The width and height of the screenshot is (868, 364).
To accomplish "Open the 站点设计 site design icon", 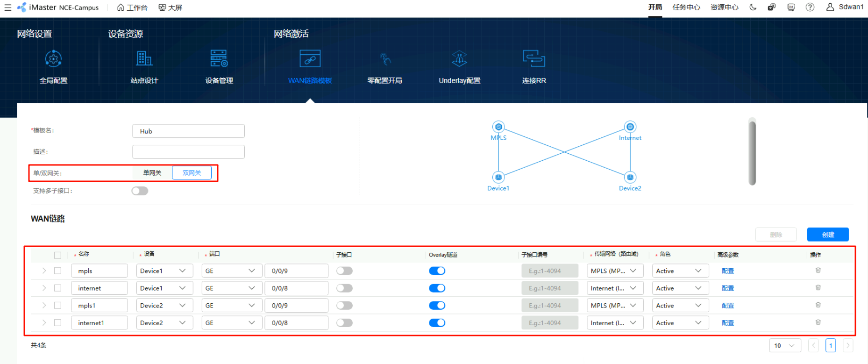I will point(144,59).
